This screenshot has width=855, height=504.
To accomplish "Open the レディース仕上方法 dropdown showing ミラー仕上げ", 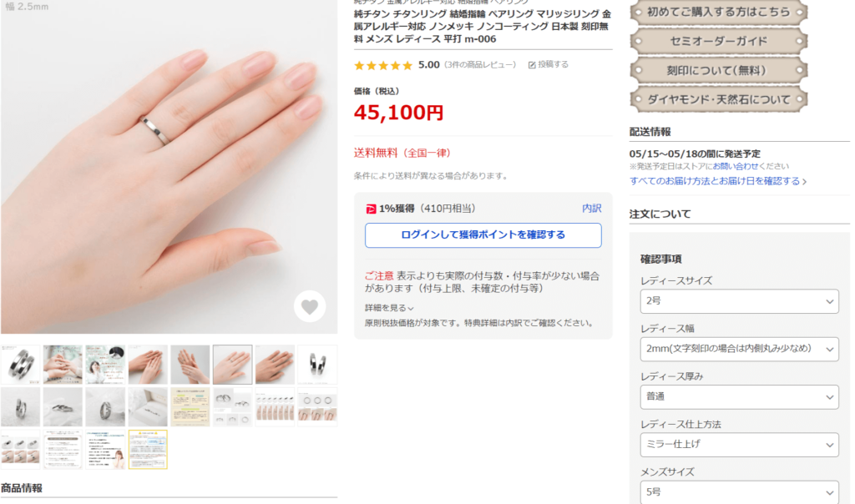I will tap(739, 445).
